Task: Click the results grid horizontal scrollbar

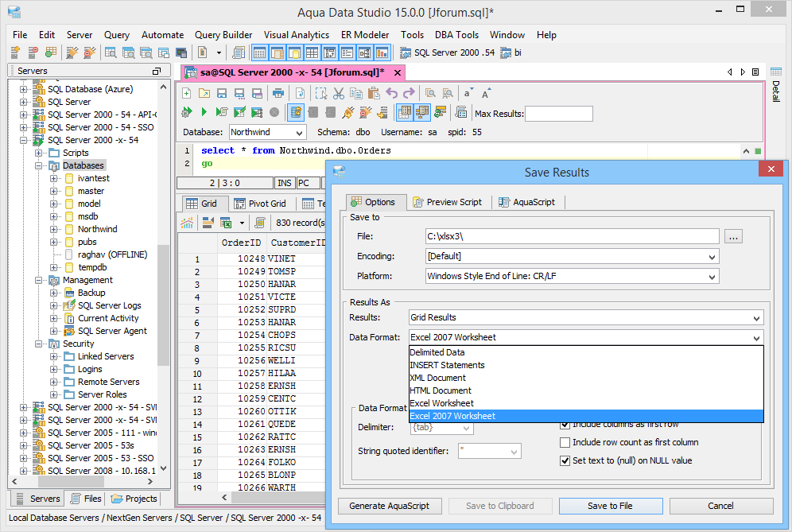Action: click(x=278, y=498)
